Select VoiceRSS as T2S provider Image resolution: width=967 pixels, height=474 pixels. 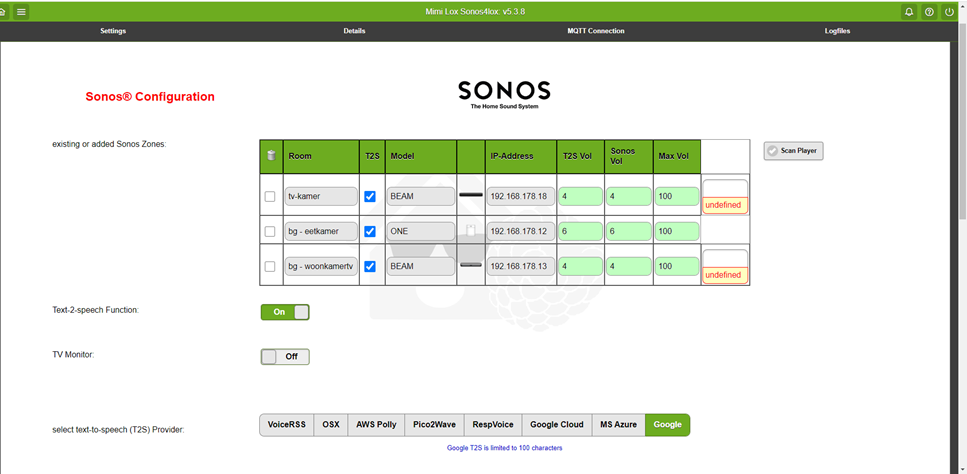[x=287, y=425]
